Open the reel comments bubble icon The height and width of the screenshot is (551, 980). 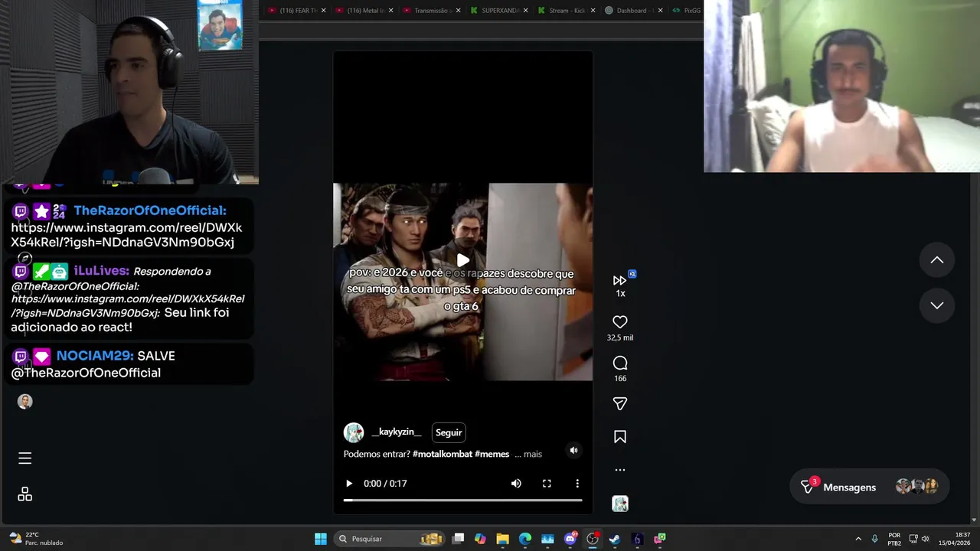pos(620,364)
